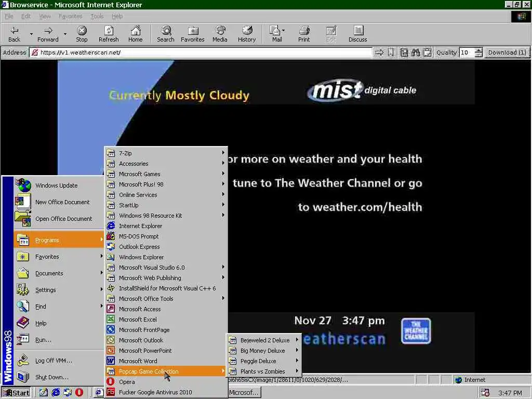
Task: Select Open Office Document
Action: (59, 219)
